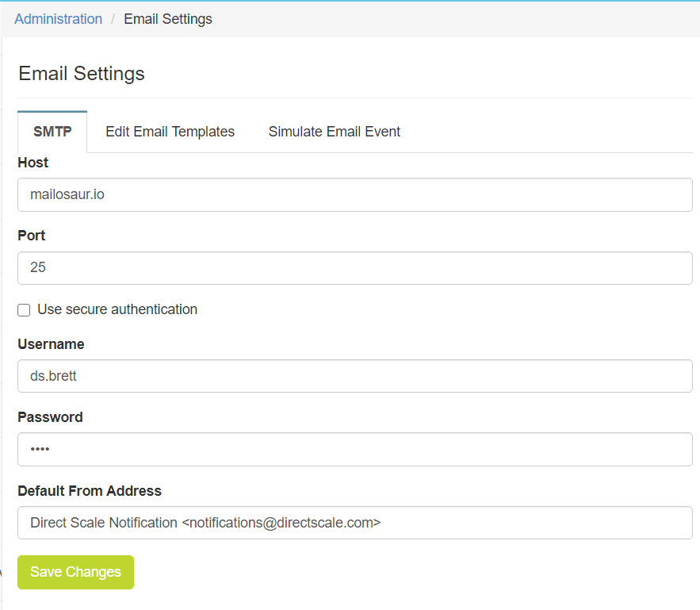
Task: Select the Default From Address input box
Action: [354, 523]
